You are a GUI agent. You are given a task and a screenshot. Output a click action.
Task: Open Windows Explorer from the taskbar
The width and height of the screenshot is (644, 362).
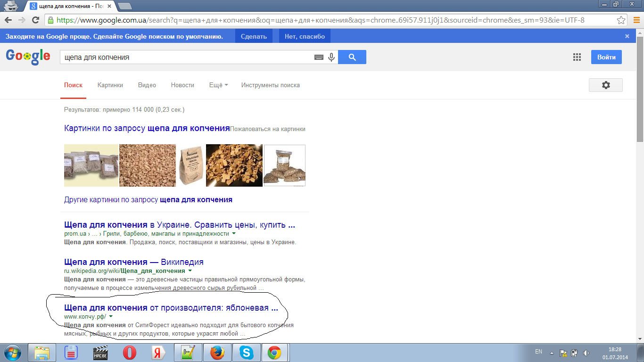[x=43, y=353]
